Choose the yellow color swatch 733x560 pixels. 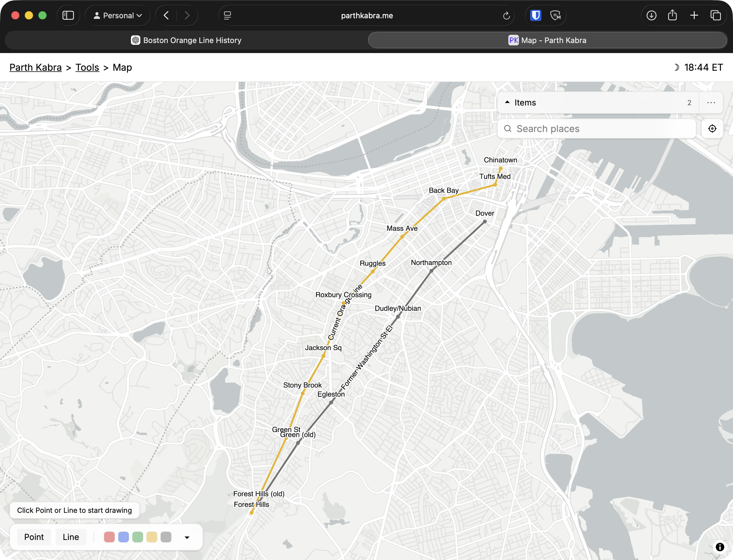(152, 537)
